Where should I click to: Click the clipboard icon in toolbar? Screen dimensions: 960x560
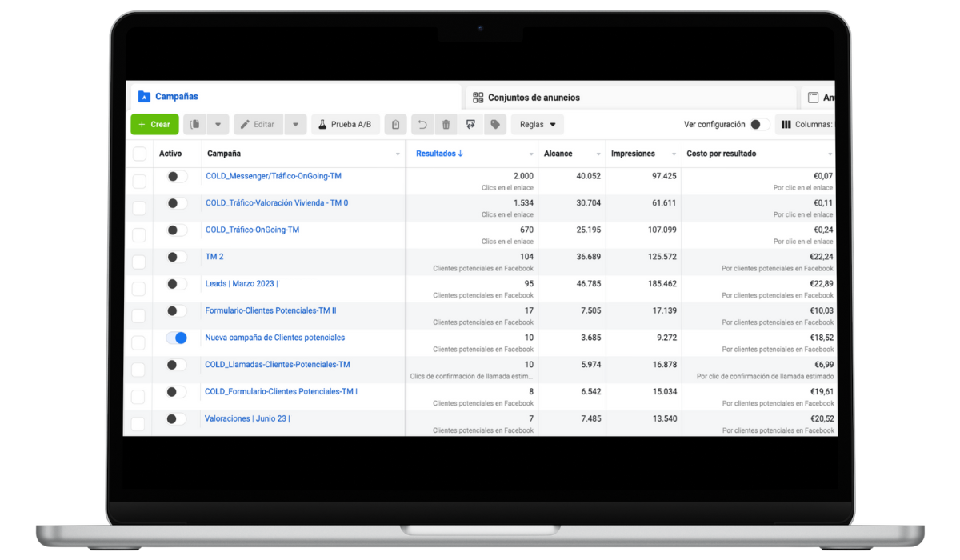(395, 125)
